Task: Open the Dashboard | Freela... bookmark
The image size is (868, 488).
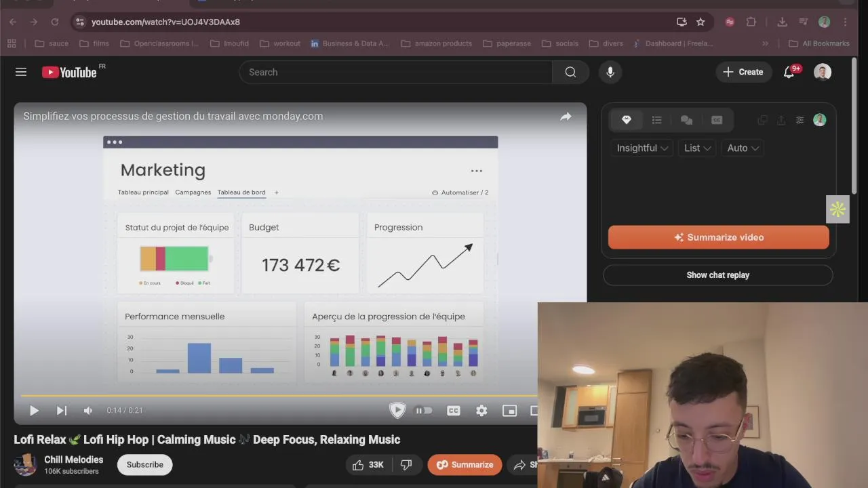Action: click(x=673, y=43)
